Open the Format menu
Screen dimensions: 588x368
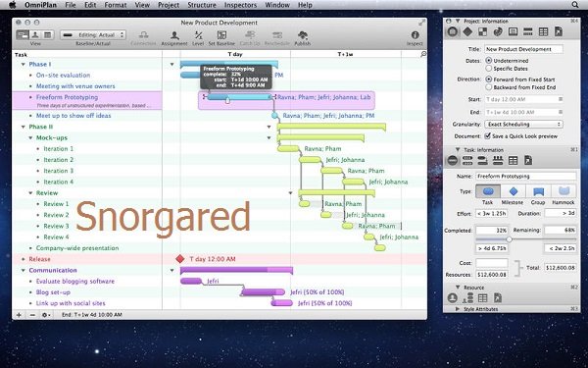click(115, 5)
